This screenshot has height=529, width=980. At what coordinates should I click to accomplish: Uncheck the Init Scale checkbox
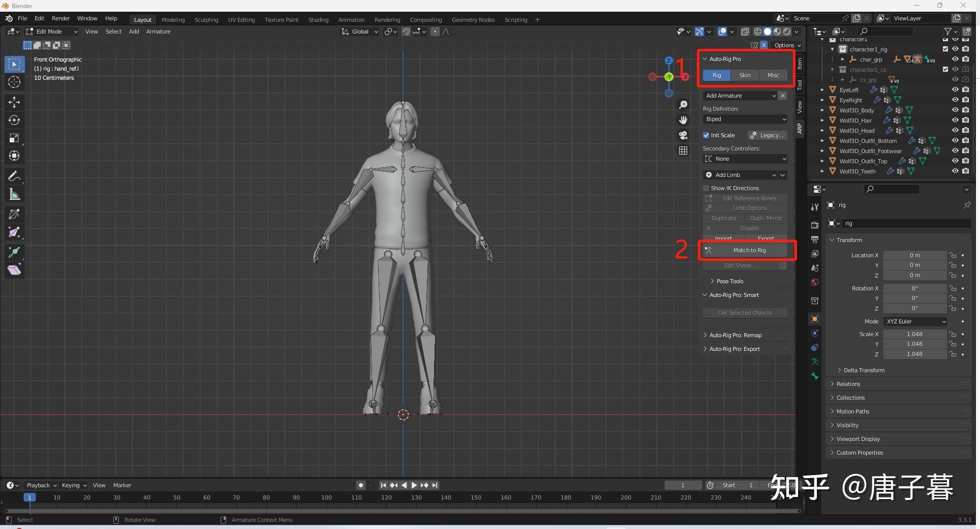coord(706,135)
